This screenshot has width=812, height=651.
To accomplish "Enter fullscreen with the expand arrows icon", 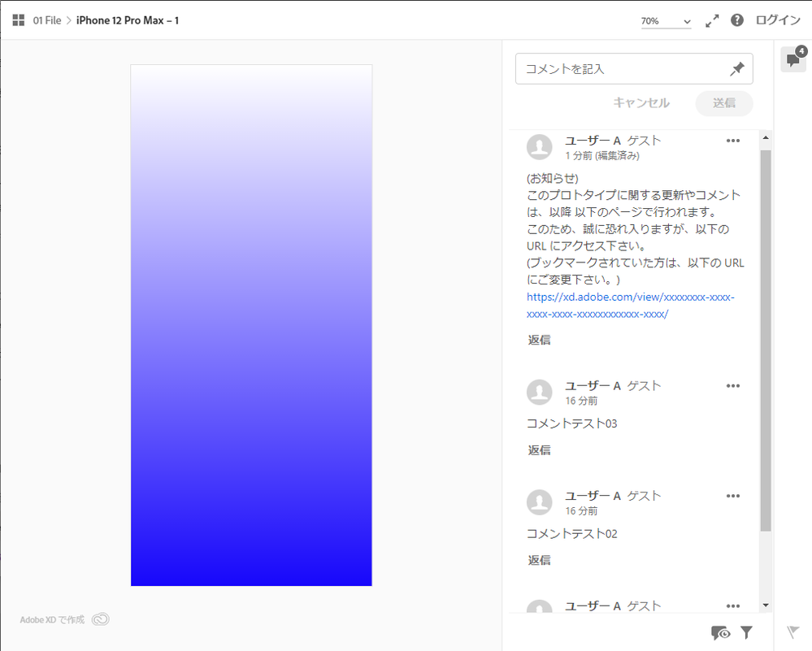I will tap(711, 20).
